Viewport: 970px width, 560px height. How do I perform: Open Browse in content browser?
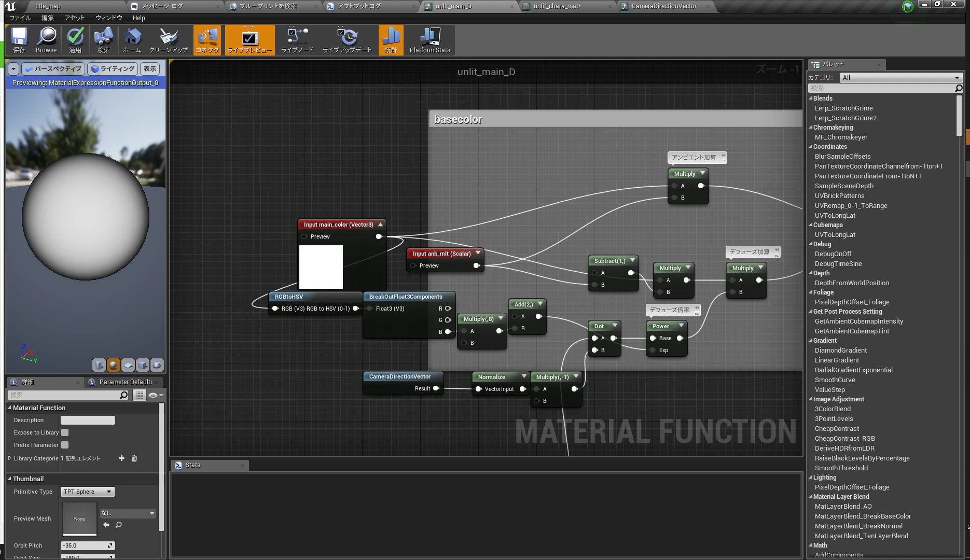pyautogui.click(x=46, y=40)
